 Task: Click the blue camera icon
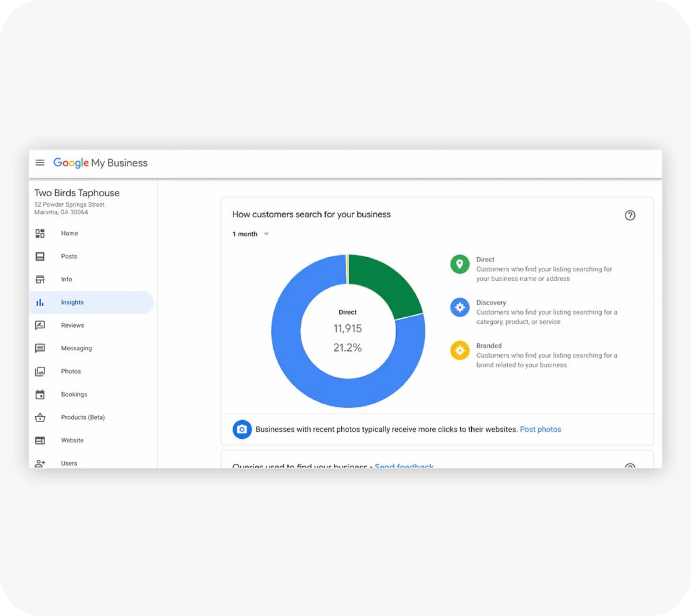(x=242, y=430)
